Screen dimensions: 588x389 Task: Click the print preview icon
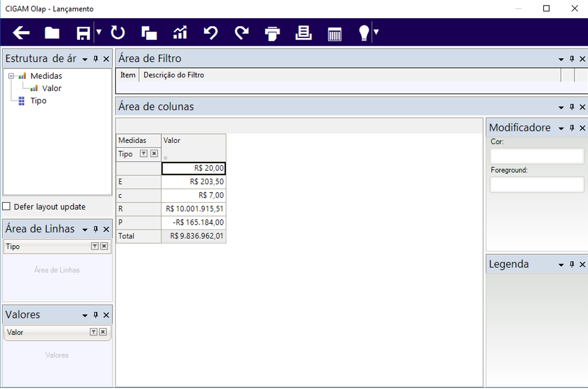coord(304,33)
